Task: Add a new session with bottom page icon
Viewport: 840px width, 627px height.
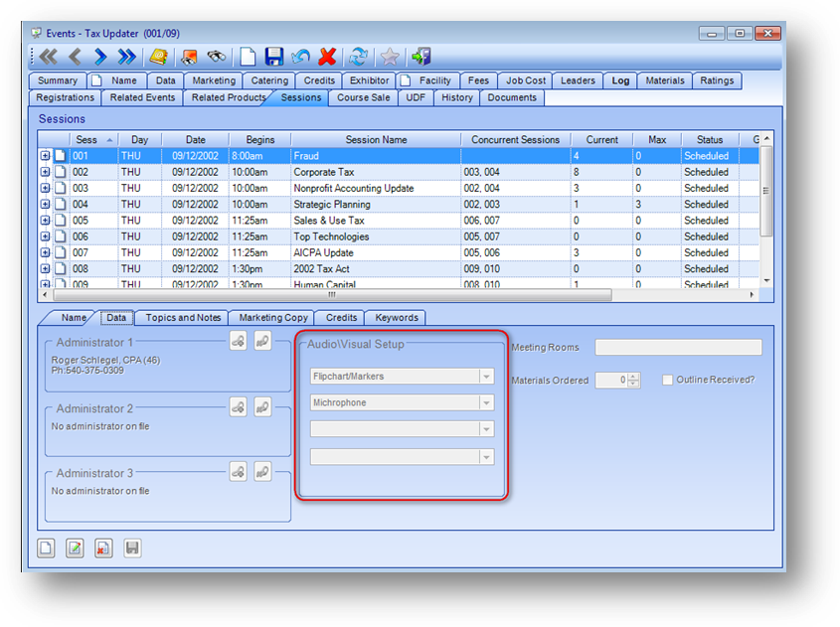Action: pyautogui.click(x=46, y=548)
